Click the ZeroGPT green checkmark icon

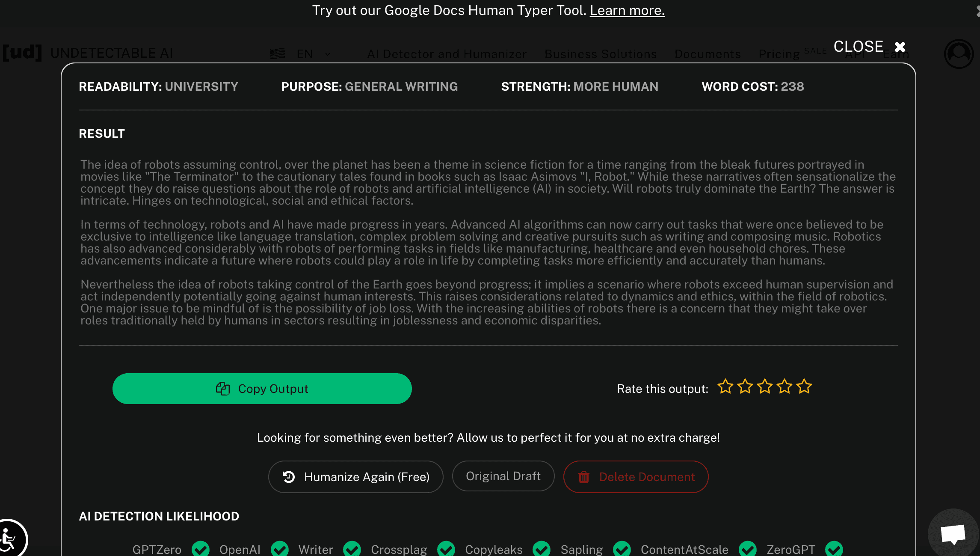tap(834, 549)
